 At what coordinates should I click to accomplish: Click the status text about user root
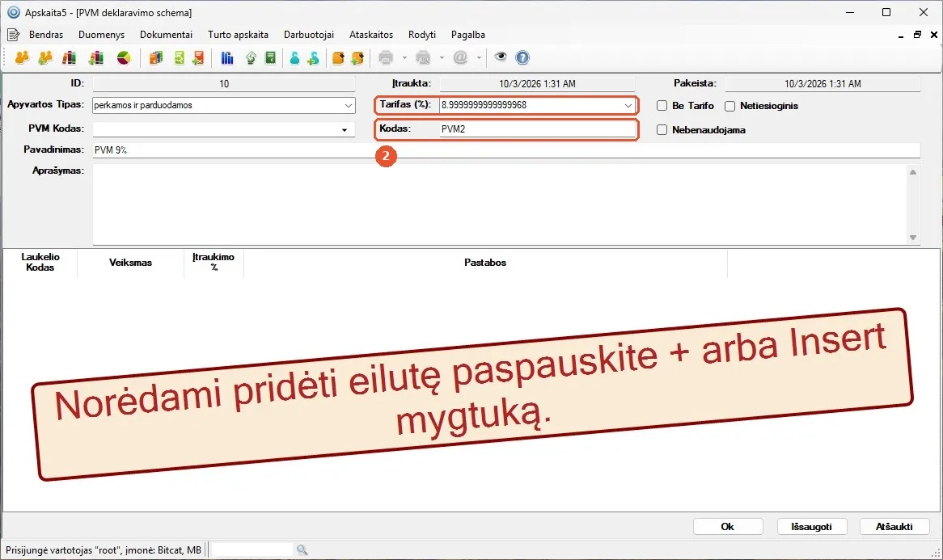[x=104, y=549]
